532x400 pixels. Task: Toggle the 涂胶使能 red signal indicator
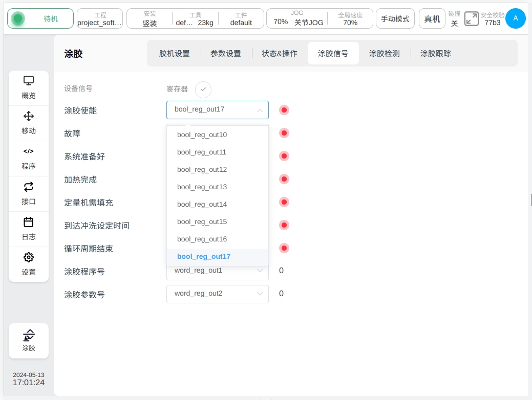point(284,110)
